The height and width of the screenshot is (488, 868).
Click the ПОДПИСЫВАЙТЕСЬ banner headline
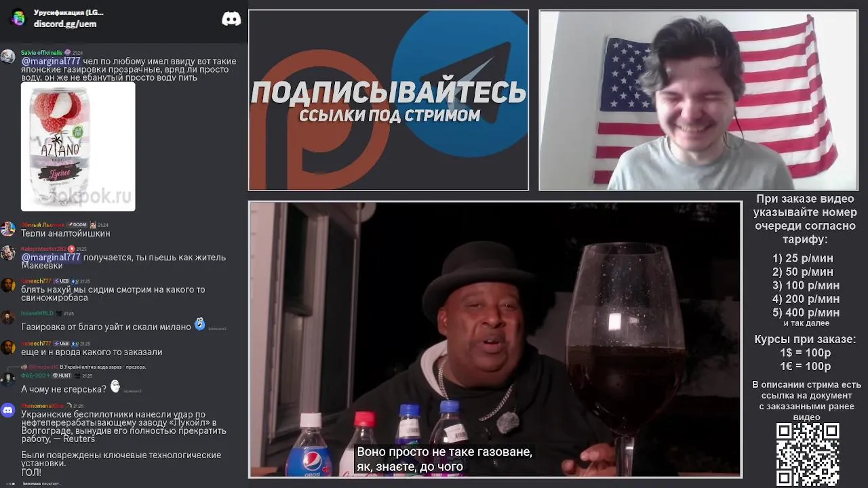click(x=389, y=93)
